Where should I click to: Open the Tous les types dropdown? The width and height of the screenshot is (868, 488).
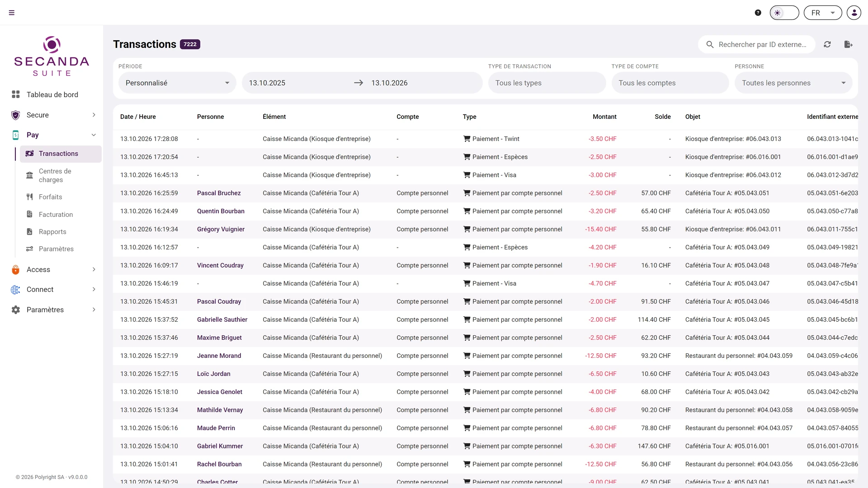click(x=547, y=83)
